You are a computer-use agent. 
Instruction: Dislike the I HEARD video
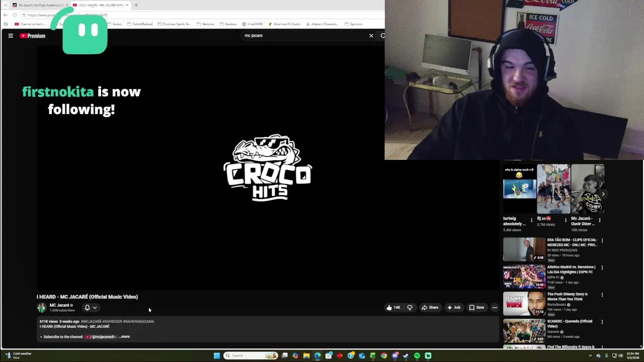(410, 308)
